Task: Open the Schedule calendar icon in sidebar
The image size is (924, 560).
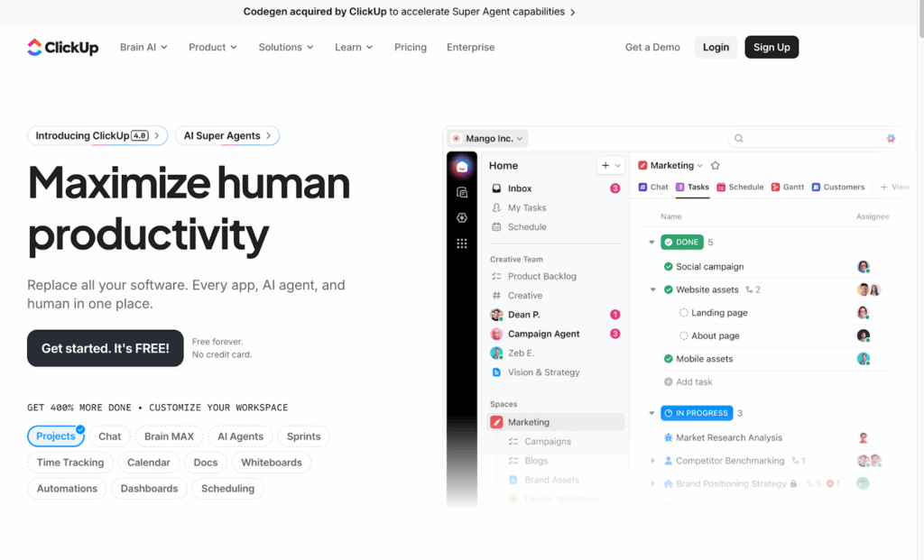Action: pos(496,227)
